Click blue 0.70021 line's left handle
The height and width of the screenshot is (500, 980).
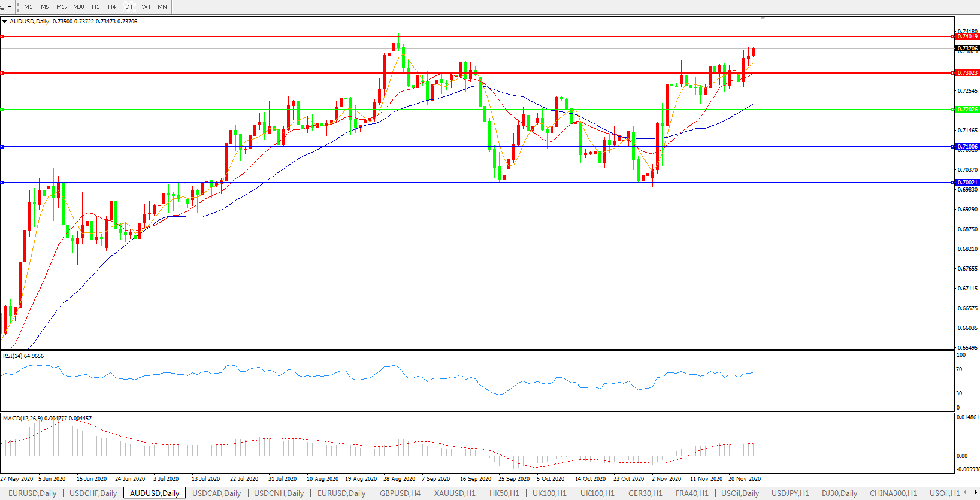click(x=2, y=183)
